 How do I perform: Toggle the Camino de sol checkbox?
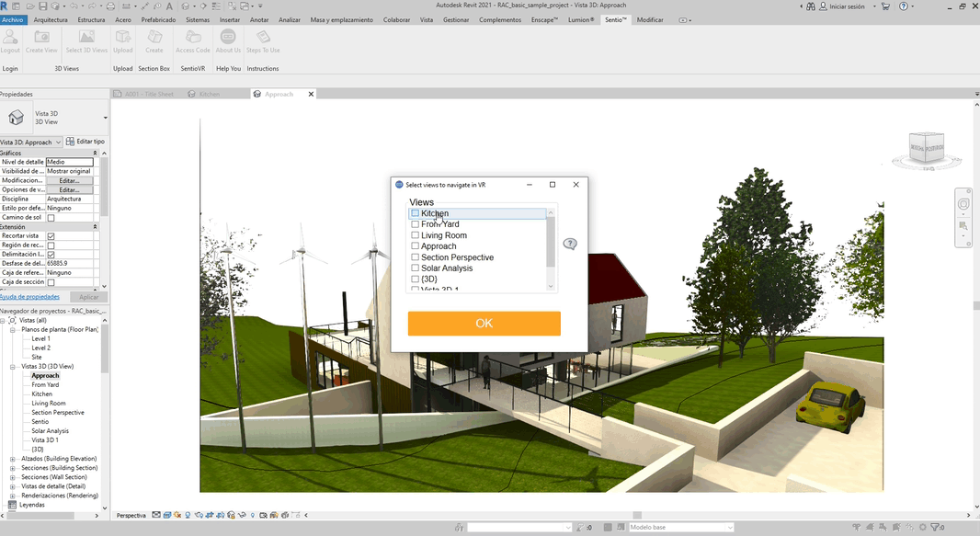[51, 217]
